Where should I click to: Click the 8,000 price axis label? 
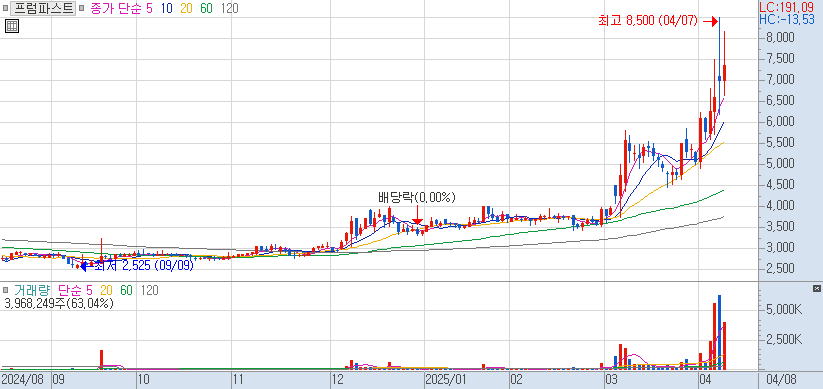[779, 38]
